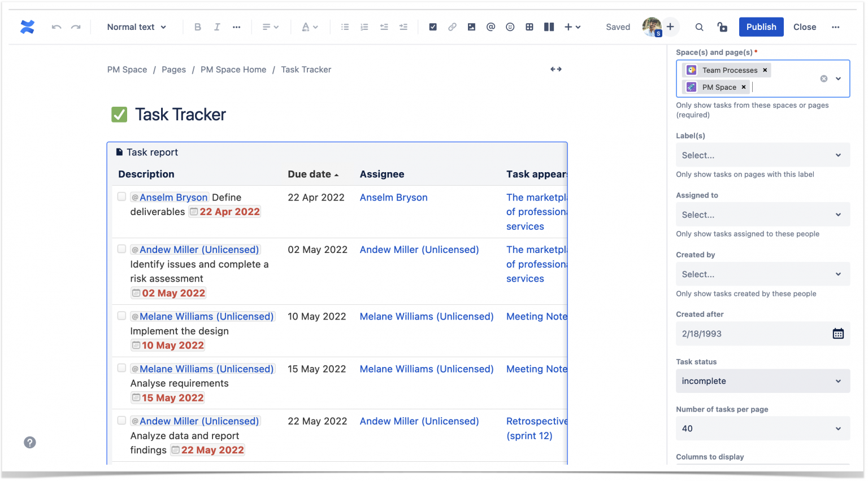Image resolution: width=868 pixels, height=481 pixels.
Task: Open the more actions menu beside Close
Action: coord(835,27)
